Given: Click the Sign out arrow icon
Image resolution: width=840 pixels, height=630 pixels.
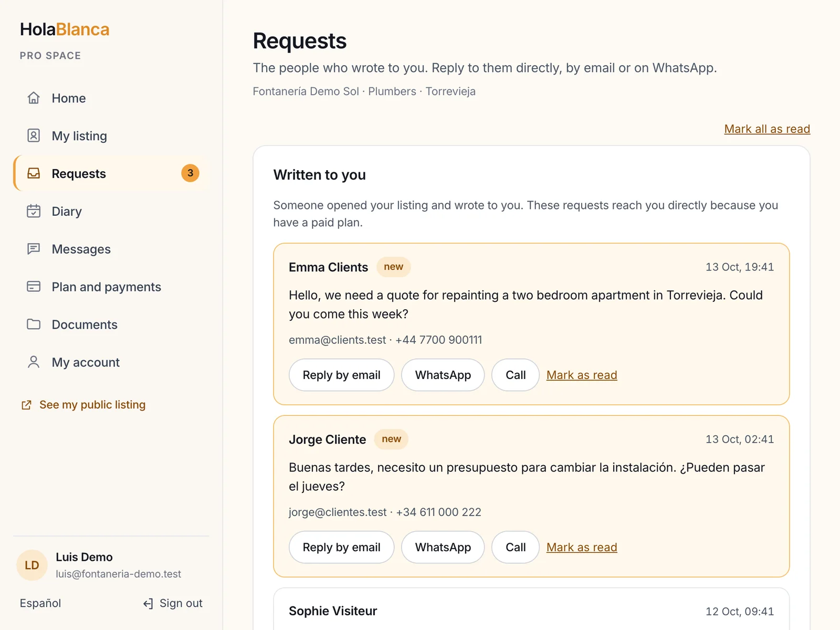Looking at the screenshot, I should click(x=148, y=604).
